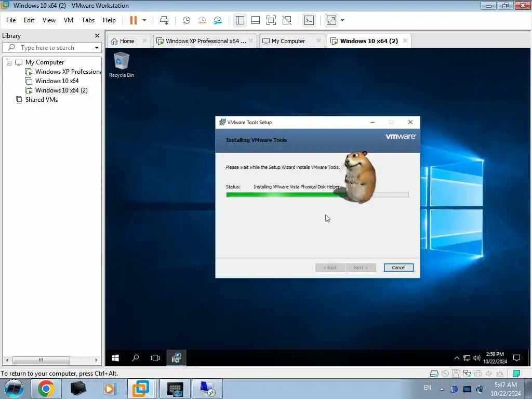Toggle the library sidebar view icon

pos(240,20)
